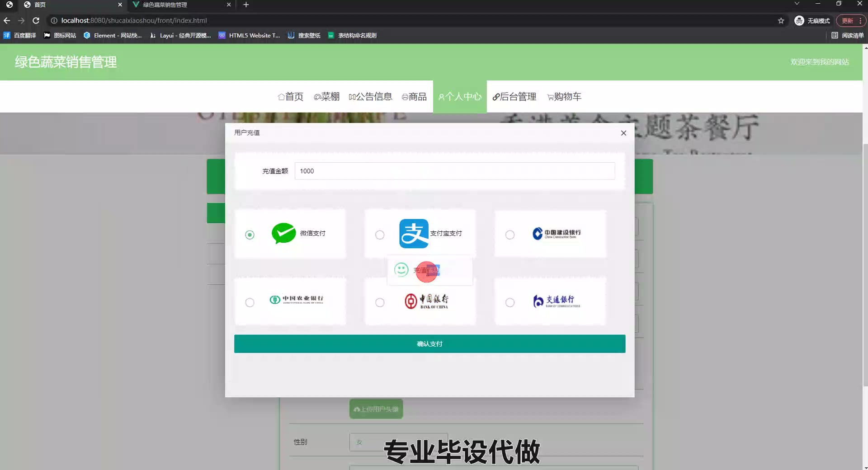Click the 欢迎来到我的网站 welcome text

point(820,62)
